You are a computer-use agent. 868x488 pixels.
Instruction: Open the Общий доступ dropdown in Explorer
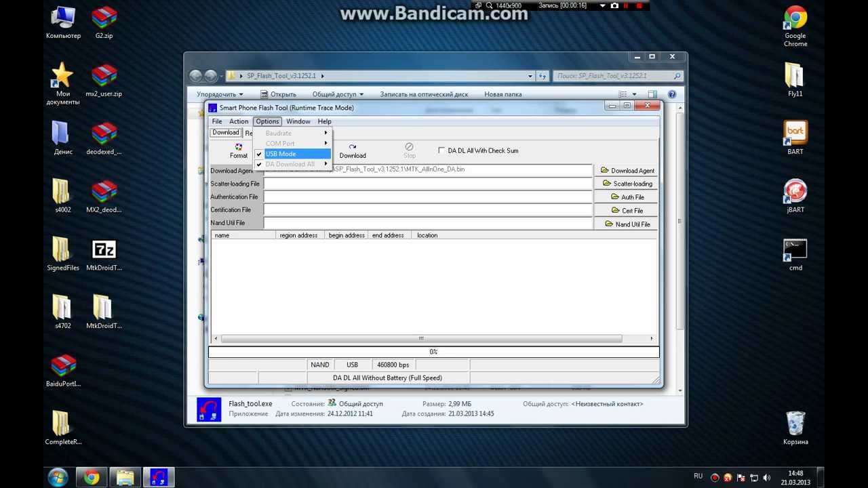pos(338,94)
